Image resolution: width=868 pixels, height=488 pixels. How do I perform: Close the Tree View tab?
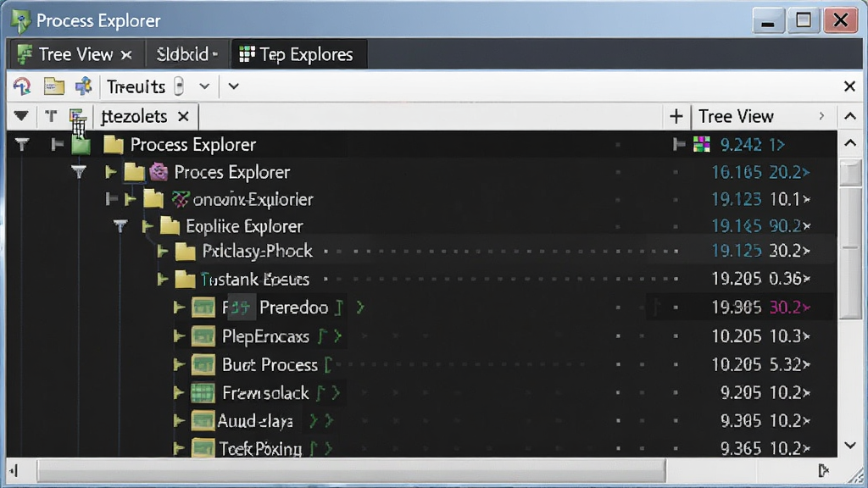[x=126, y=55]
